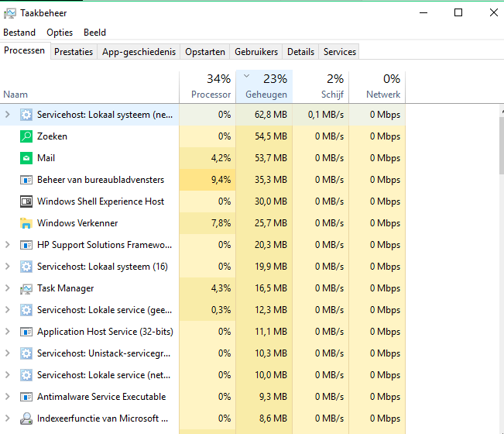Select the Application Host Service (32-bits) row
The height and width of the screenshot is (434, 504).
point(105,332)
